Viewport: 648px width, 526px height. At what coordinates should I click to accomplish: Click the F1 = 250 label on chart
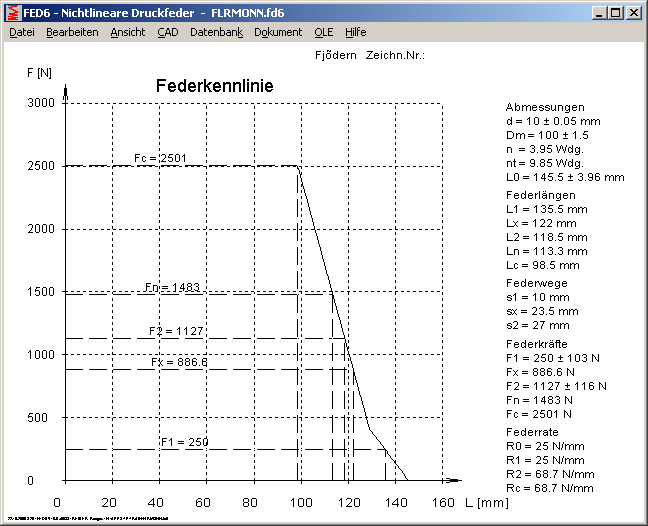coord(185,441)
